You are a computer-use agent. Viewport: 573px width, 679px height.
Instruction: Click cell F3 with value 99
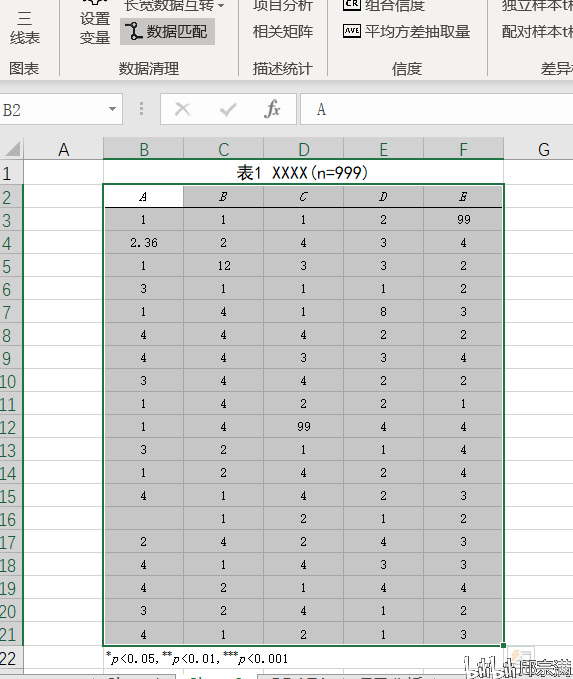tap(463, 220)
